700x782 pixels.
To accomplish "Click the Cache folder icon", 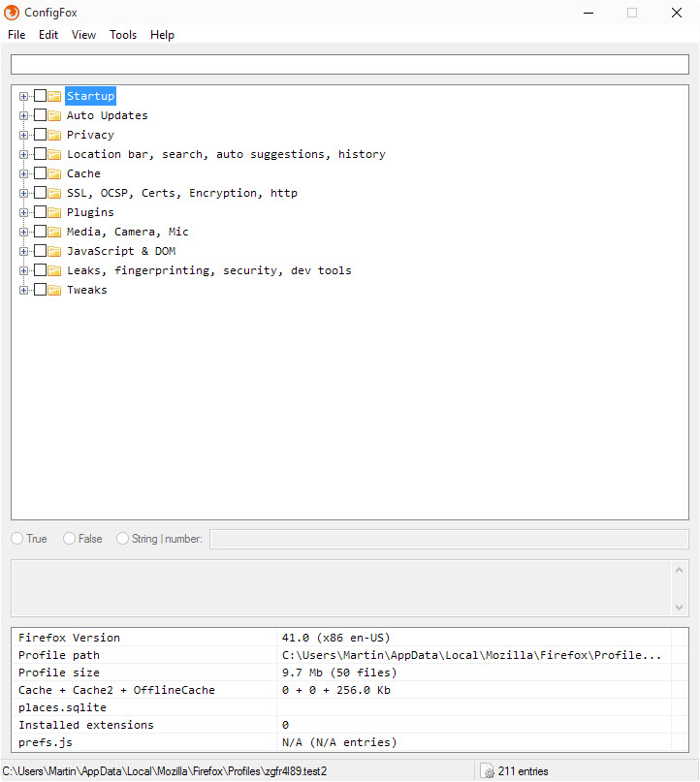I will 54,173.
